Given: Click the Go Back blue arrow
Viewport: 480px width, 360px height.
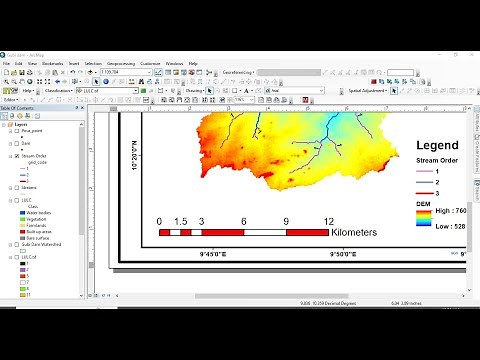Looking at the screenshot, I should pos(57,81).
